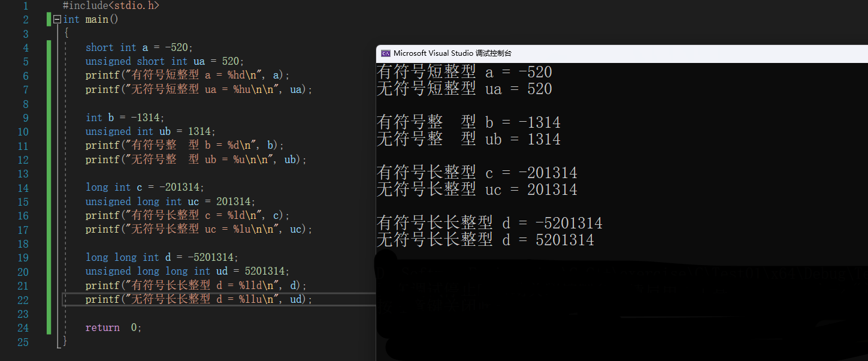Click the printf line with %lld format in editor
This screenshot has width=868, height=361.
(x=196, y=285)
